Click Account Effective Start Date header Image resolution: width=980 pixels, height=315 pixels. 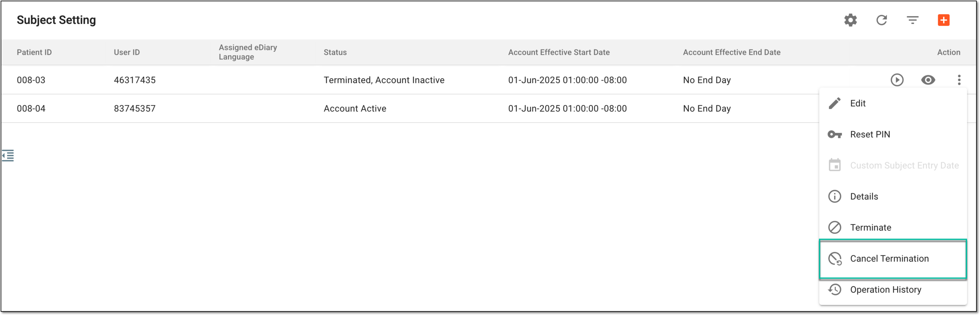559,52
